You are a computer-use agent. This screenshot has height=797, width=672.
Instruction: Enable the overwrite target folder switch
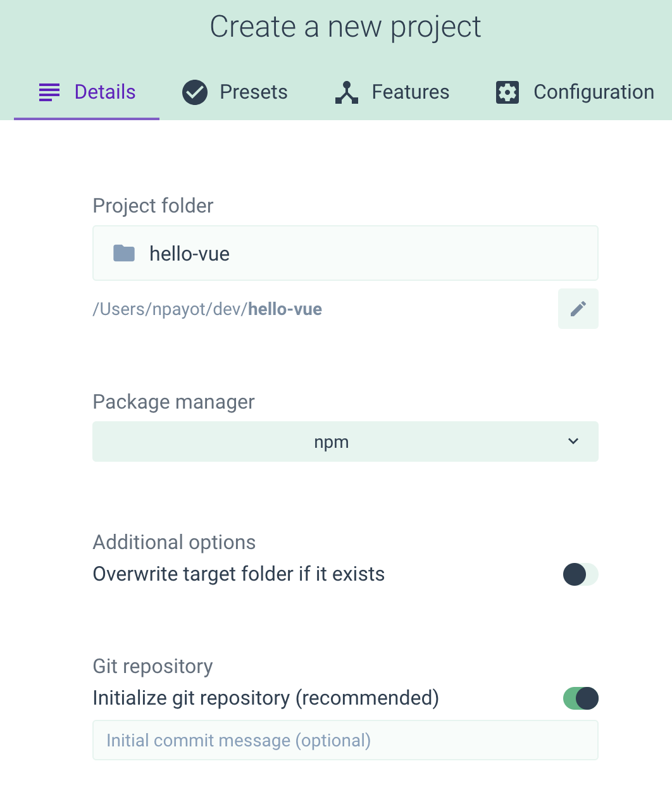point(580,574)
